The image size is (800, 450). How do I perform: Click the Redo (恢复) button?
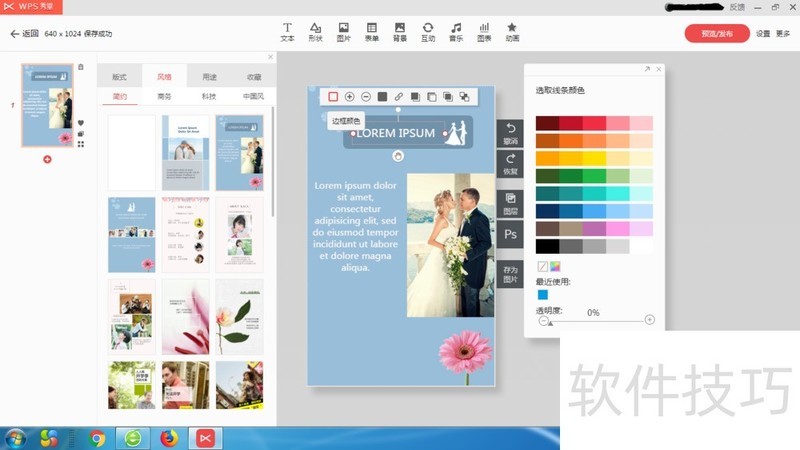pyautogui.click(x=510, y=164)
